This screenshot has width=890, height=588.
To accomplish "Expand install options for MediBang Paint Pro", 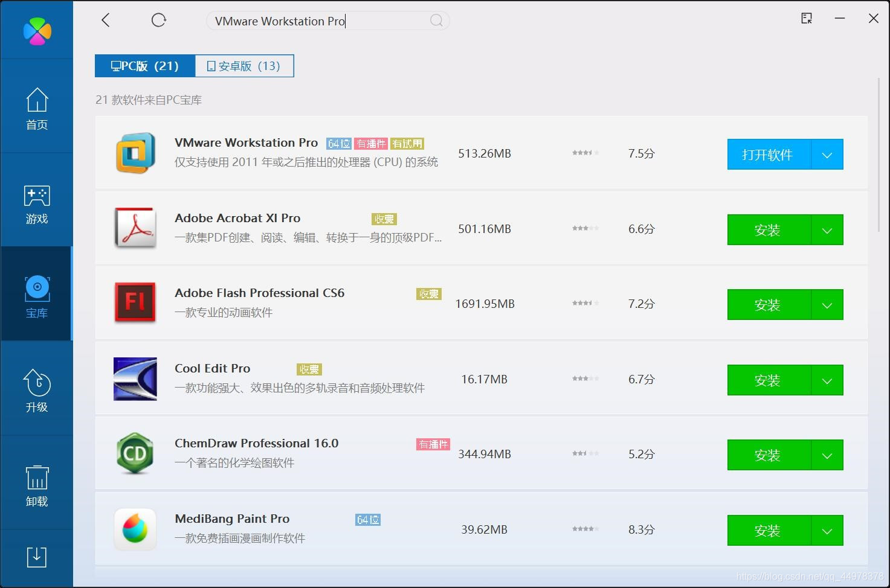I will [827, 531].
